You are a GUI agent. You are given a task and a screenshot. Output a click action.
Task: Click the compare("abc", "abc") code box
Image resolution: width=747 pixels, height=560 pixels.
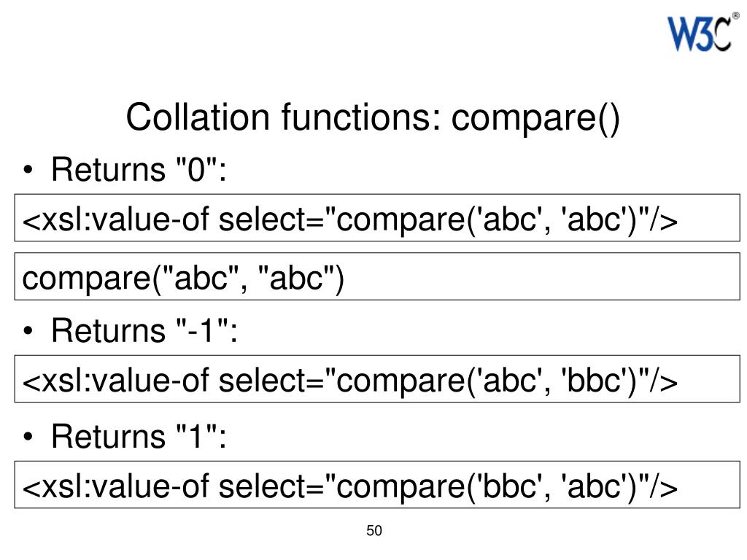(377, 276)
